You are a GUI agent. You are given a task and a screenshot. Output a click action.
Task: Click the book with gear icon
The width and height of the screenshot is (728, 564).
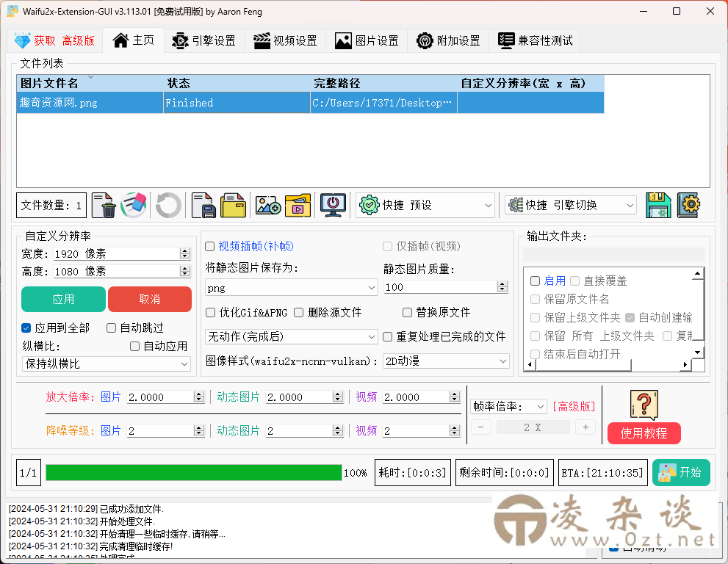coord(688,205)
